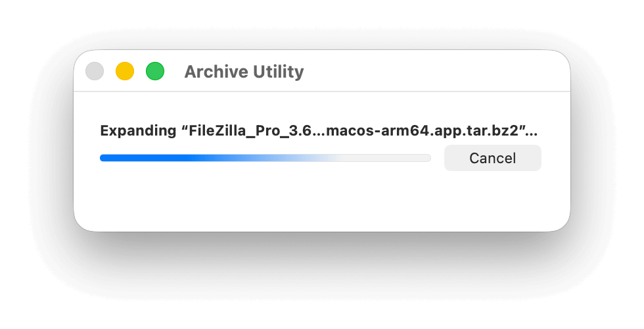Minimize the Archive Utility window with yellow button
Screen dimensions: 644x329
(125, 71)
